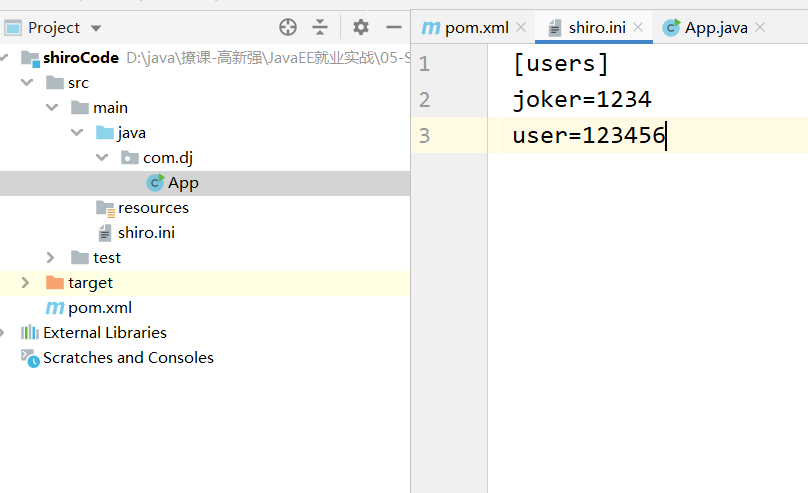Click the locate/select opened file icon
808x493 pixels.
point(288,27)
